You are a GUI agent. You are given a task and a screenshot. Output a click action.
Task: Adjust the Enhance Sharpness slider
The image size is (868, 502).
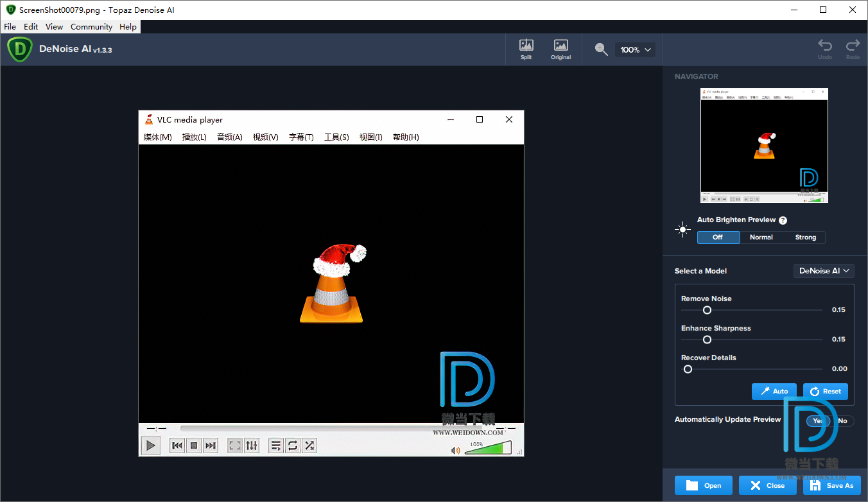point(707,340)
